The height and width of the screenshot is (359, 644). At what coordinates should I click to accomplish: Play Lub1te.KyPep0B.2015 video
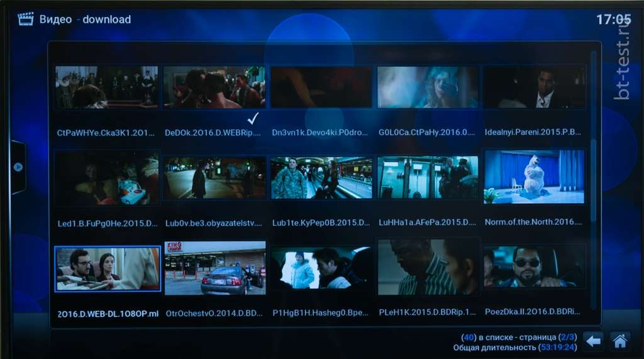pyautogui.click(x=321, y=178)
